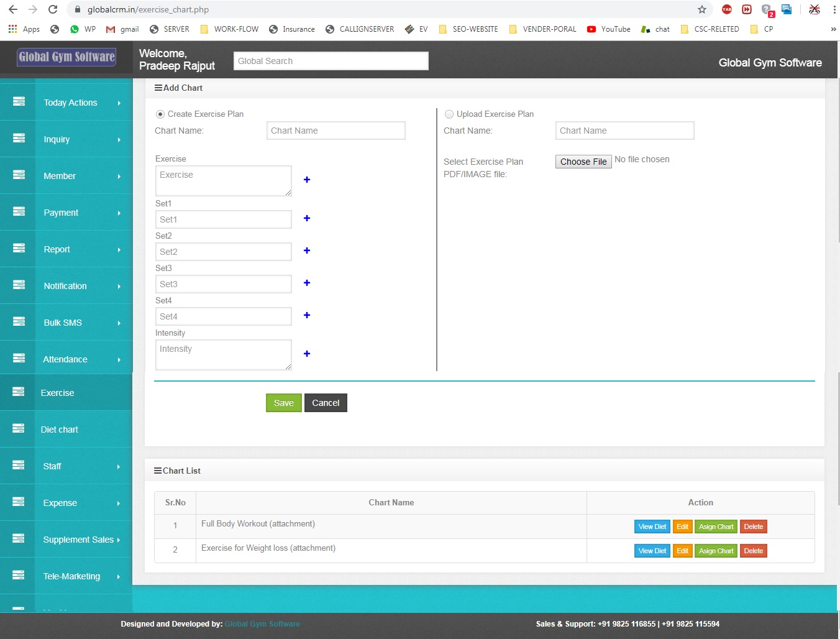Click the sidebar icon next to Payment
The width and height of the screenshot is (840, 639).
17,212
